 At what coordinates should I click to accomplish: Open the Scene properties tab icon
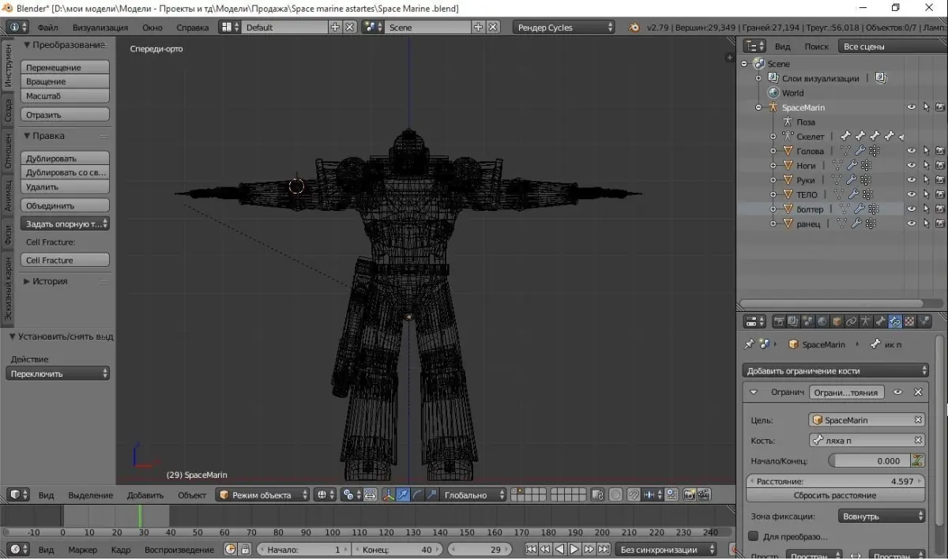coord(808,321)
